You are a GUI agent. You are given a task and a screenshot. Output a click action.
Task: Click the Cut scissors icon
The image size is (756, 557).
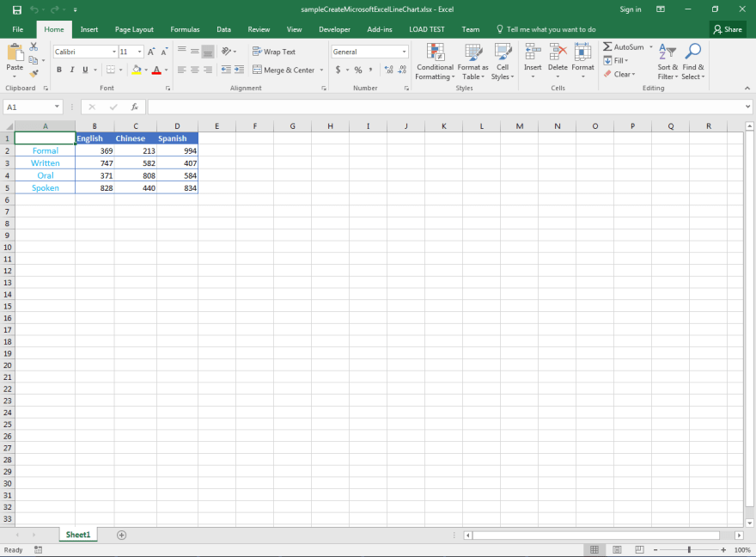34,46
